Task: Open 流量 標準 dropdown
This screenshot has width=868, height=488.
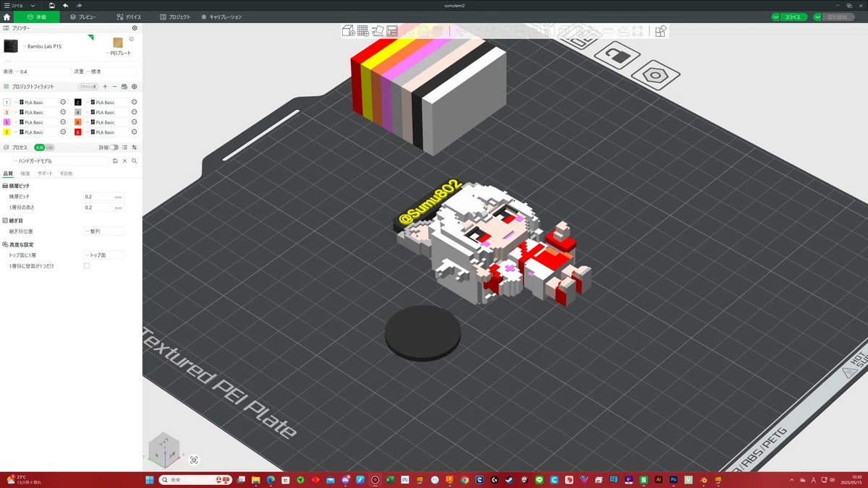Action: (111, 72)
